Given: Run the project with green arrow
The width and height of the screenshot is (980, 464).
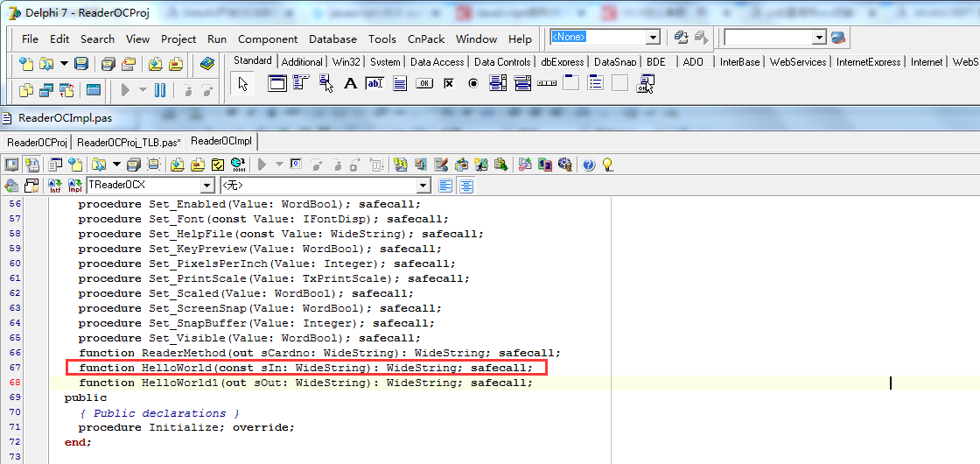Looking at the screenshot, I should [125, 91].
